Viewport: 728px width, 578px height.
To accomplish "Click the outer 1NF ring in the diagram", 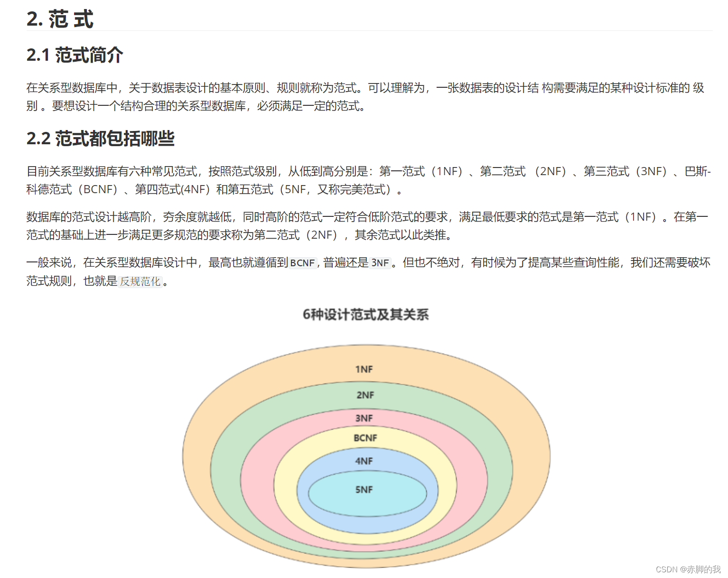I will pyautogui.click(x=365, y=369).
